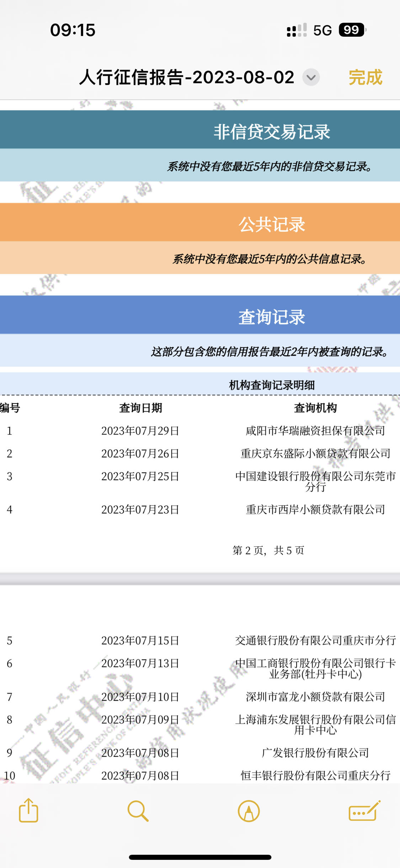Select the date 2023年07月13日

pos(140,663)
